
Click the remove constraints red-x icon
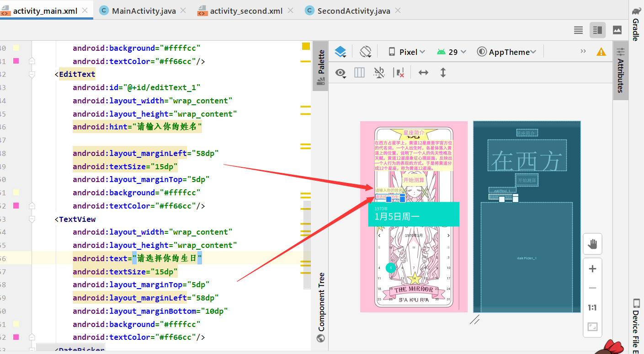[399, 73]
